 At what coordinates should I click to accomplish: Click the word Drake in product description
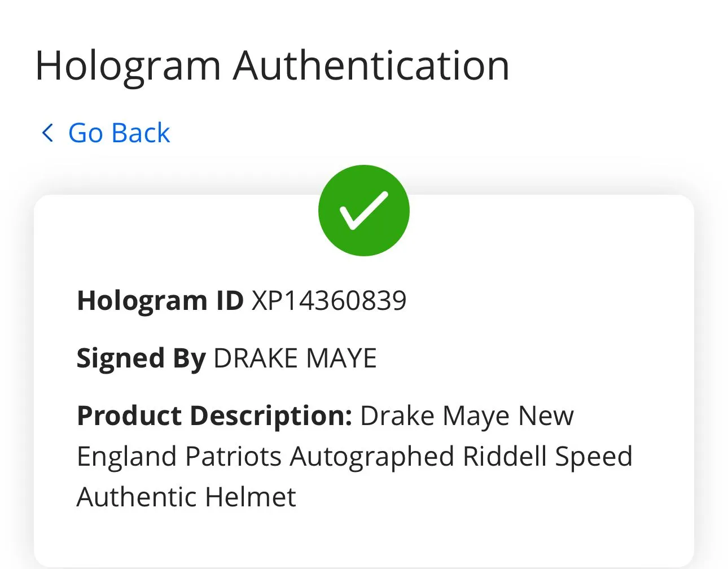click(x=397, y=417)
